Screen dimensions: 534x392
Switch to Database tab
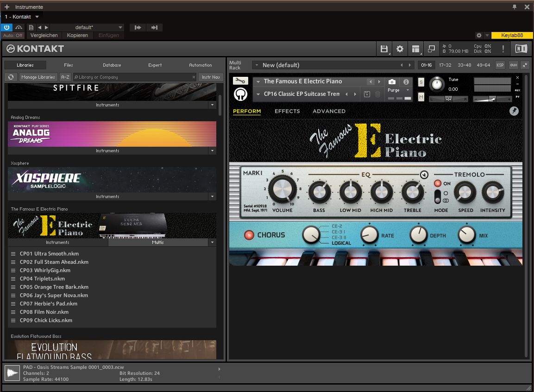click(112, 65)
